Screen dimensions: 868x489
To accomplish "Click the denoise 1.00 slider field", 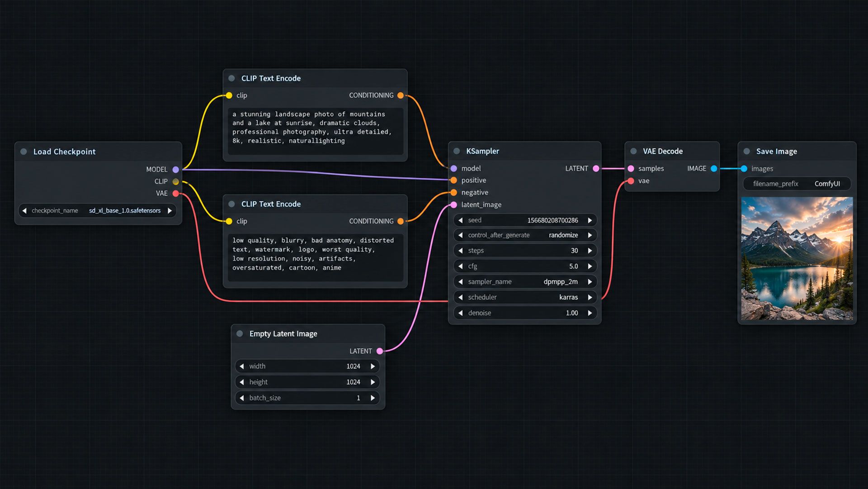I will click(525, 313).
